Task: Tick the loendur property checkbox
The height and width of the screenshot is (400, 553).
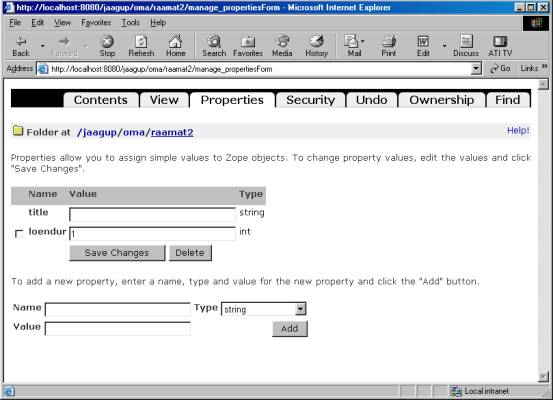Action: pos(19,234)
